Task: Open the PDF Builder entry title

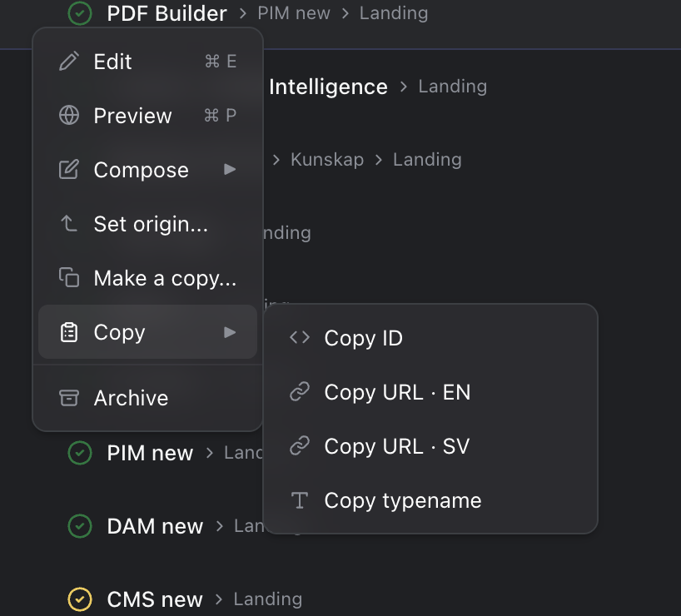Action: (x=167, y=13)
